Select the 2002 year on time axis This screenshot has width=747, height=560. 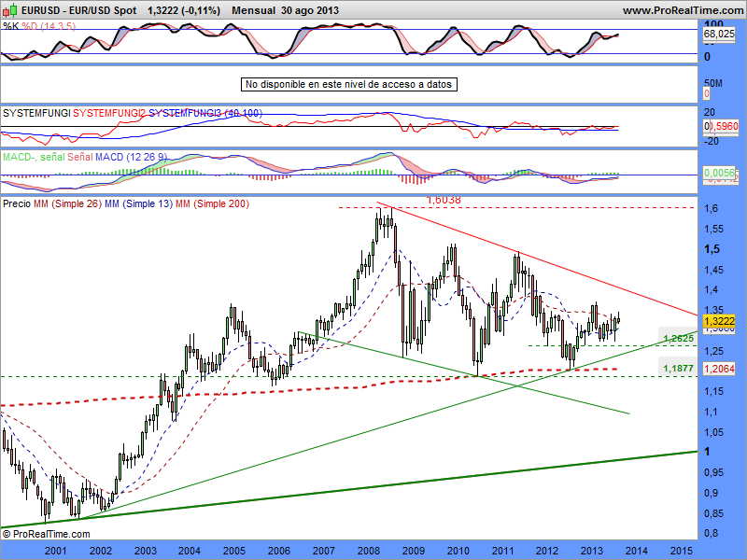[101, 551]
